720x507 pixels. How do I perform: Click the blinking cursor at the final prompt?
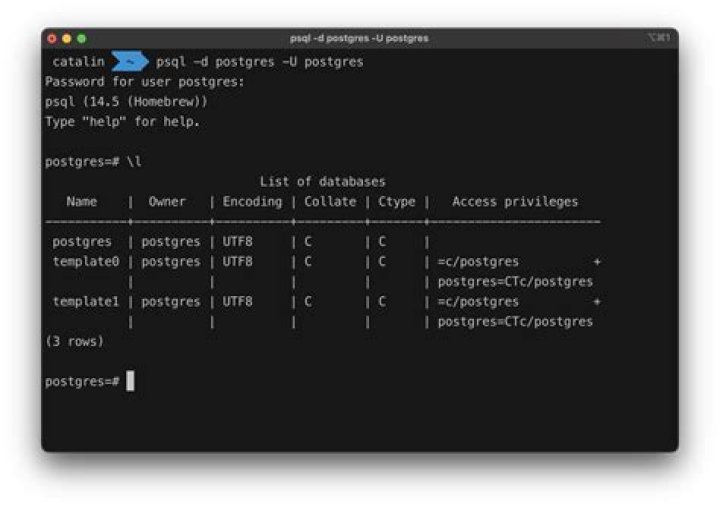click(x=130, y=381)
